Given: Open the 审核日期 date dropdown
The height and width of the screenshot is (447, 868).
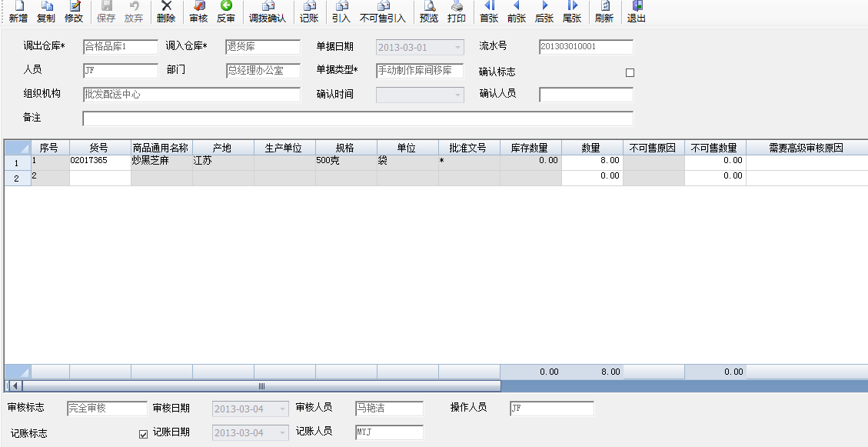Looking at the screenshot, I should click(x=283, y=409).
